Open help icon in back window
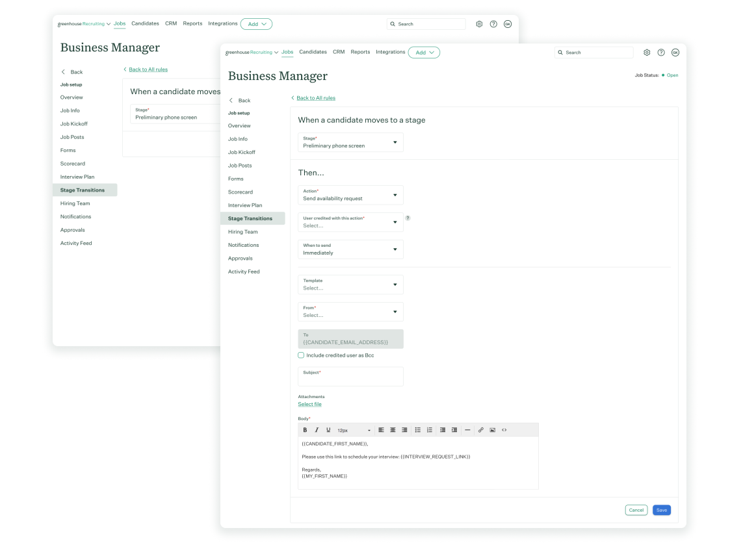This screenshot has width=756, height=554. point(493,24)
